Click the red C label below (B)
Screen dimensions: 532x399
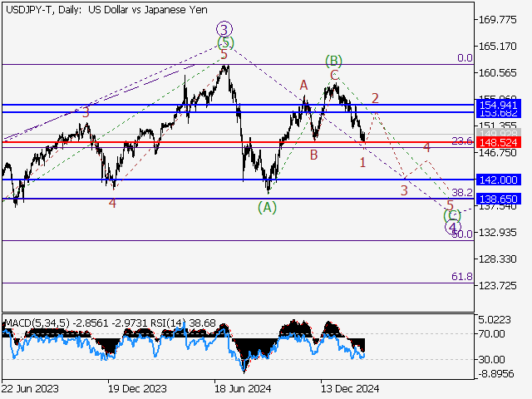(334, 75)
